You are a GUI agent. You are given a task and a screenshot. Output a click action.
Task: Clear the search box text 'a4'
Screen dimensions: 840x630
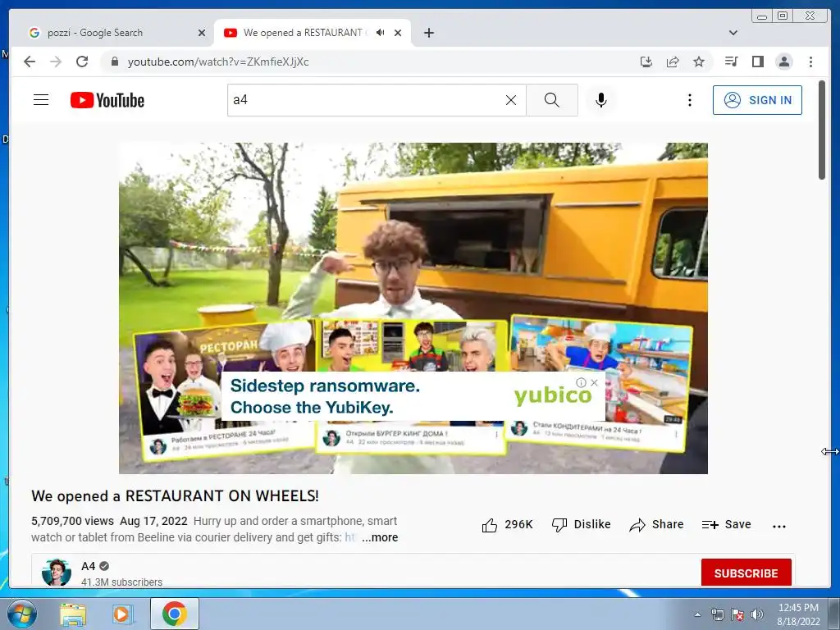511,99
